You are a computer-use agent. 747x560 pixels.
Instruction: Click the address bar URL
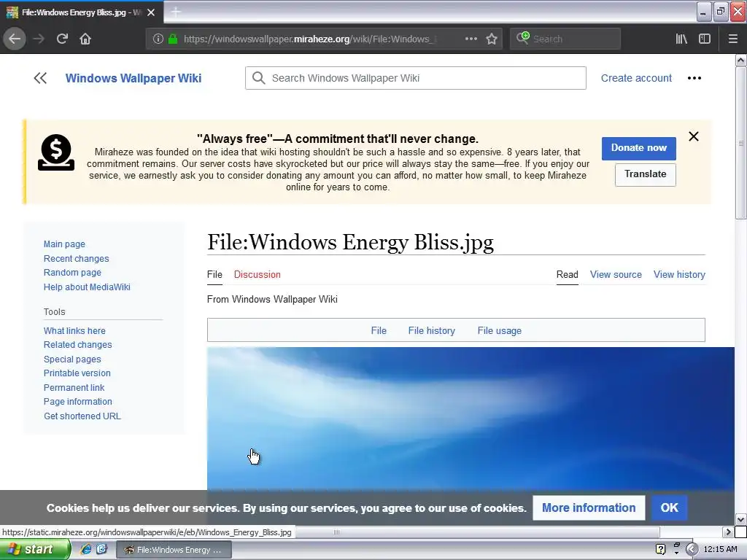(x=309, y=39)
